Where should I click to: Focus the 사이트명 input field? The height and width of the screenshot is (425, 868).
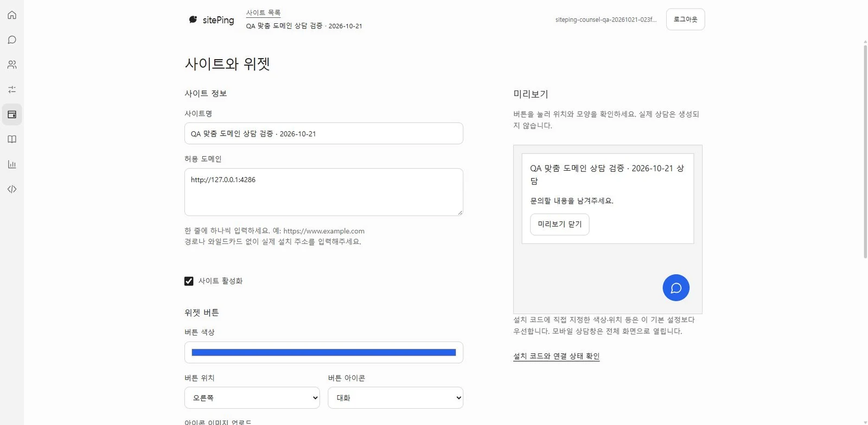click(x=324, y=133)
